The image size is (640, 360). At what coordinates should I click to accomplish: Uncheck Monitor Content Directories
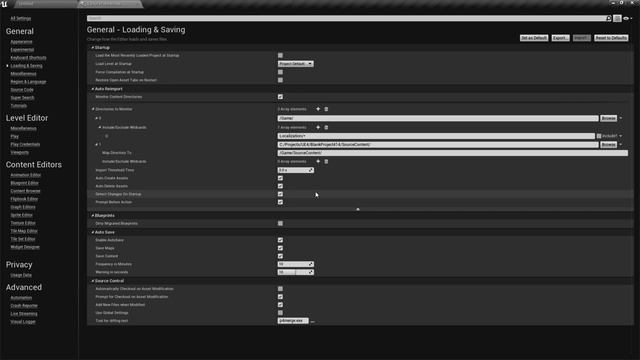pos(280,97)
